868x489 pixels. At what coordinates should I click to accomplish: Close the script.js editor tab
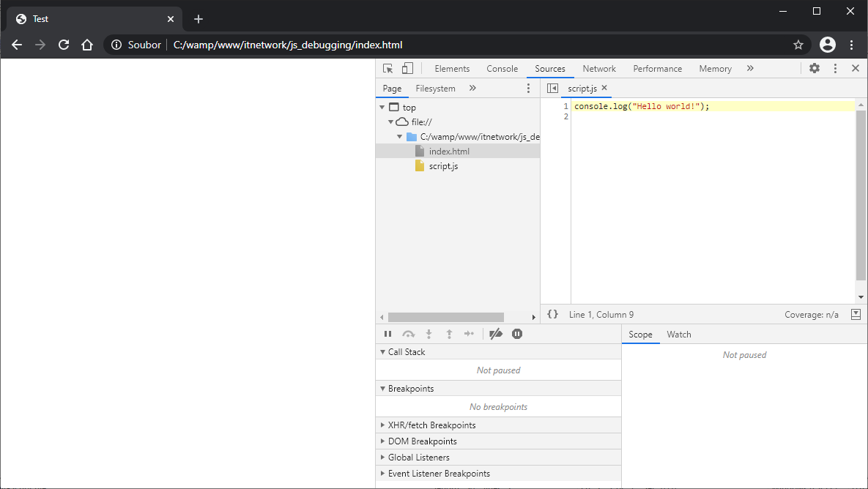604,88
